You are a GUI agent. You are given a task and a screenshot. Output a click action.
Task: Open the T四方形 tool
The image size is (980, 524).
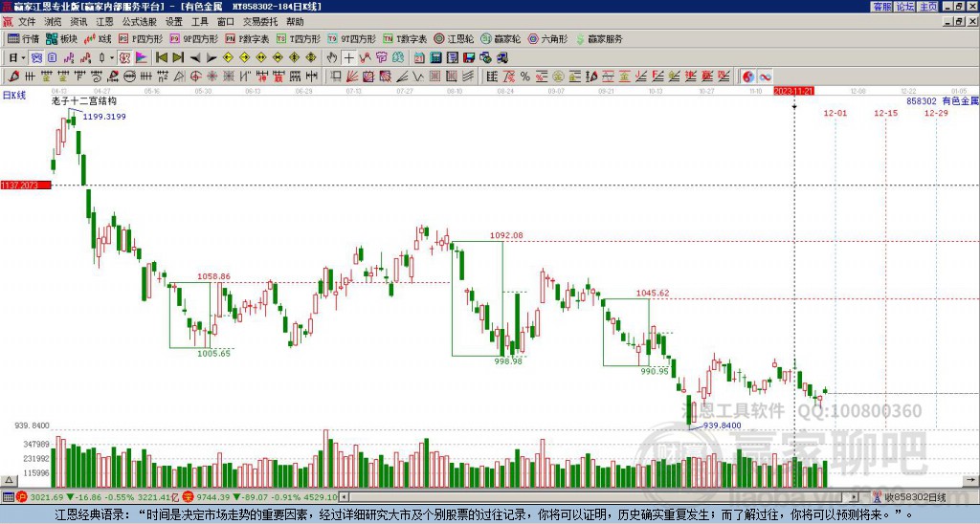click(299, 38)
